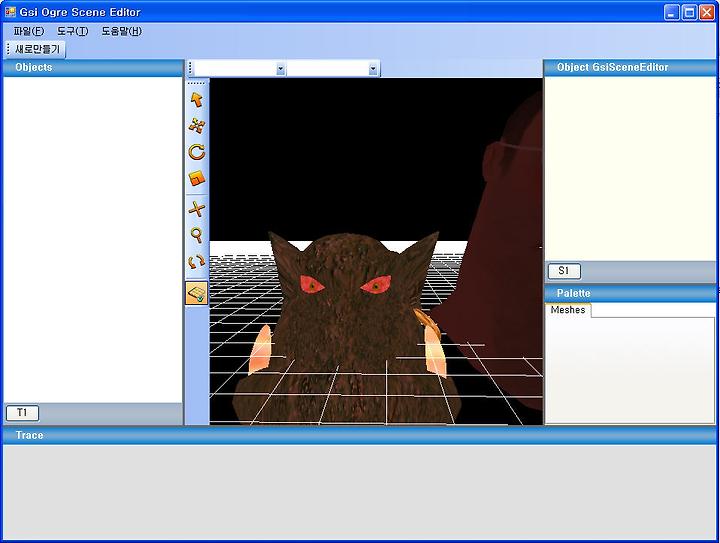This screenshot has height=543, width=720.
Task: Click the Object GsiSceneEditor panel header
Action: point(630,67)
